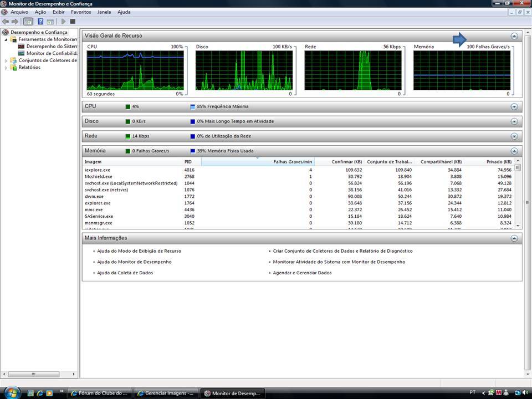Sort by Privado (KB) column header
532x399 pixels.
tap(489, 162)
